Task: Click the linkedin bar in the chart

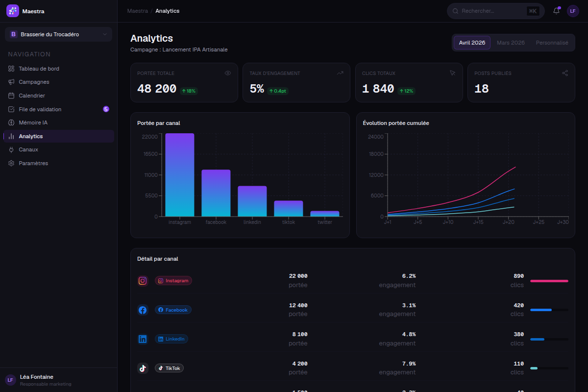Action: click(252, 201)
